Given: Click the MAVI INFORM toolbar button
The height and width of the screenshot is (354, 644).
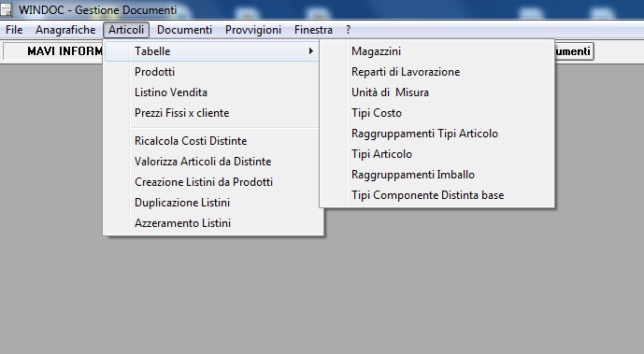Looking at the screenshot, I should 53,51.
